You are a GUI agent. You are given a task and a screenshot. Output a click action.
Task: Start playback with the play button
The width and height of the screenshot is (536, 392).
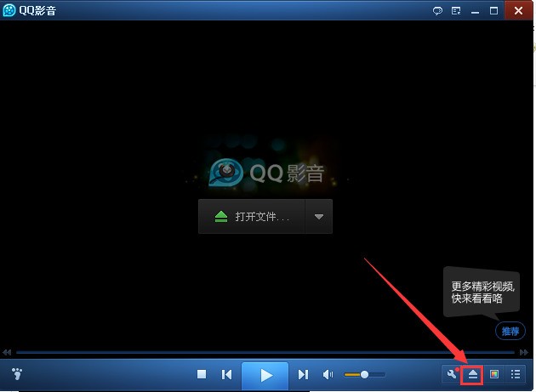(265, 375)
